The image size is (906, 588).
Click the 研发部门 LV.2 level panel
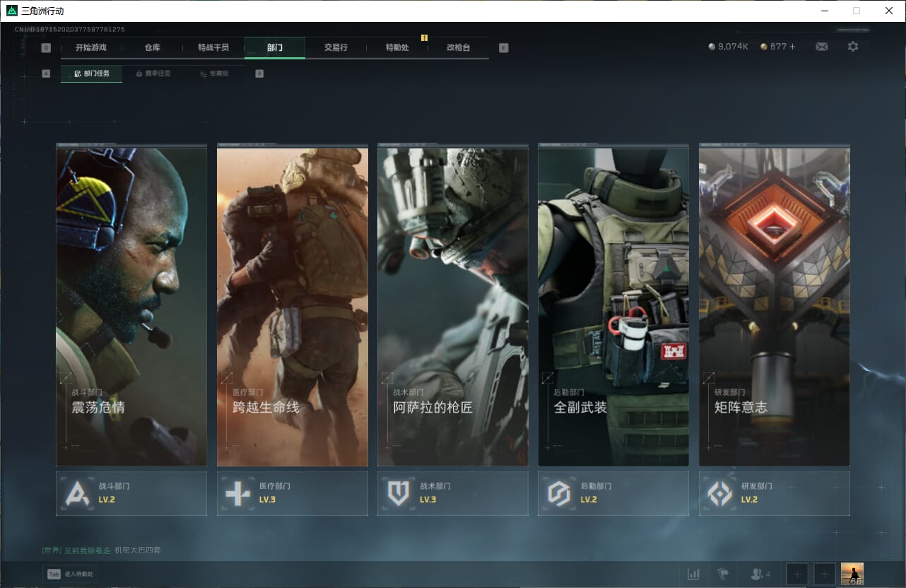pos(774,493)
